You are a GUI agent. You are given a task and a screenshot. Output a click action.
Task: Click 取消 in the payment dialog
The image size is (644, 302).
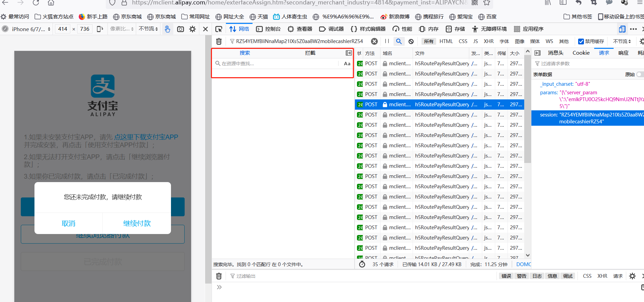[x=69, y=223]
